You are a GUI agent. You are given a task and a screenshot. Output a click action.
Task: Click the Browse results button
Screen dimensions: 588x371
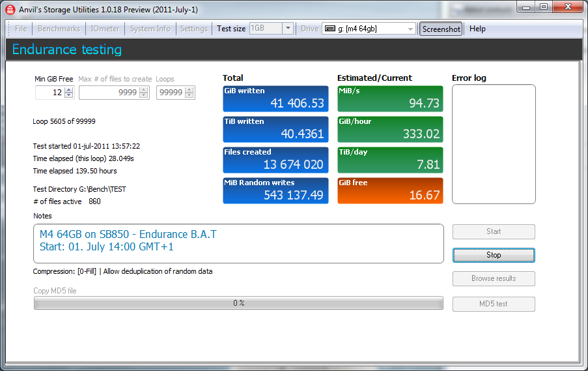pos(494,278)
